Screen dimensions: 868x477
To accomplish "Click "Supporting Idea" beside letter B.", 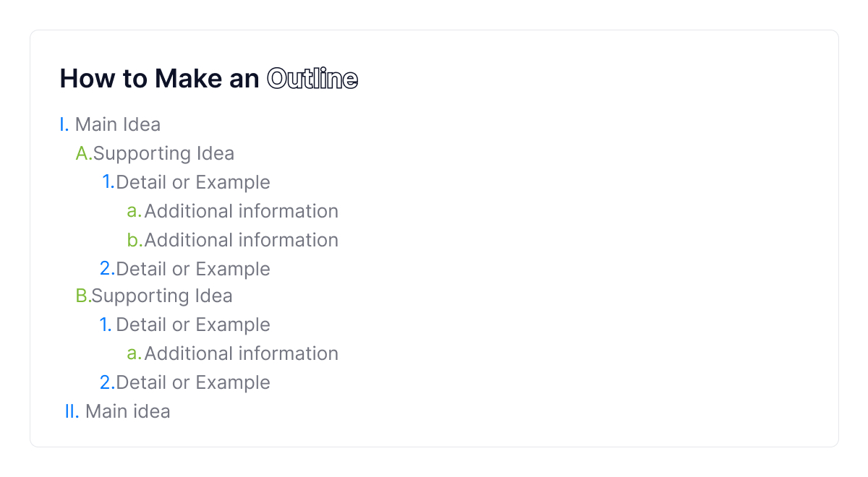I will coord(163,296).
